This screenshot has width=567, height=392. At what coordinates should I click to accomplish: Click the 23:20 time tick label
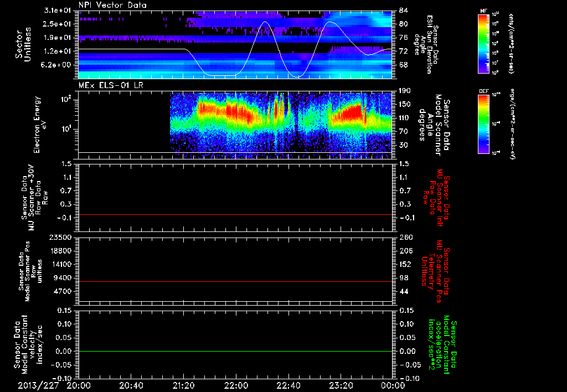(x=341, y=385)
